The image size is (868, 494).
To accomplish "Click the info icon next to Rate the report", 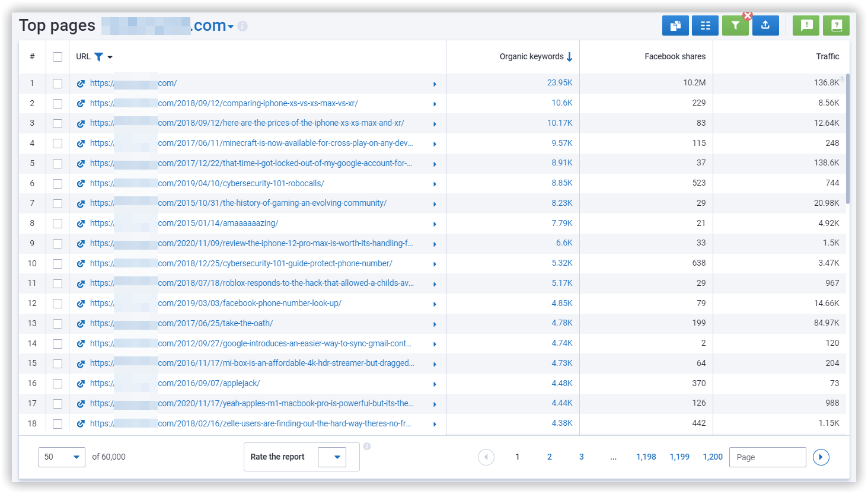I will pyautogui.click(x=366, y=447).
